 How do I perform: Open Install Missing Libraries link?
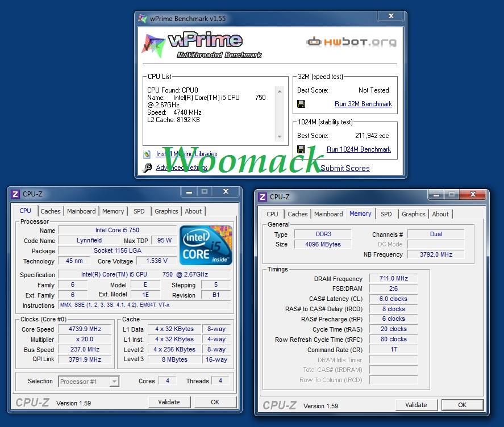[186, 154]
